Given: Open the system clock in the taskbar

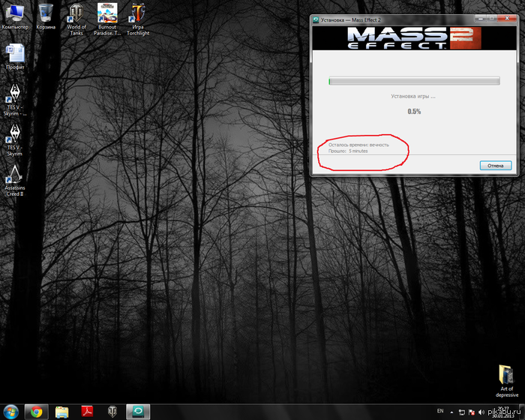Looking at the screenshot, I should click(500, 410).
